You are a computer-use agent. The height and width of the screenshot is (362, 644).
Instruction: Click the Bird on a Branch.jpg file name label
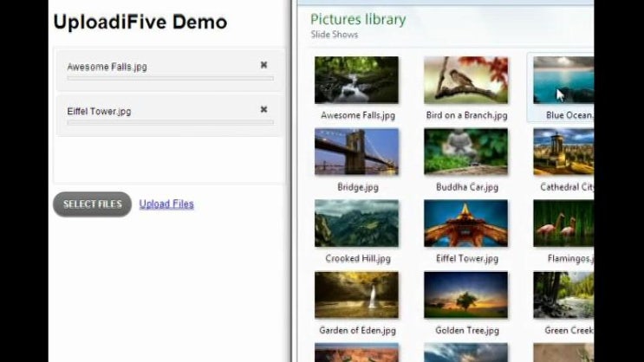coord(466,115)
